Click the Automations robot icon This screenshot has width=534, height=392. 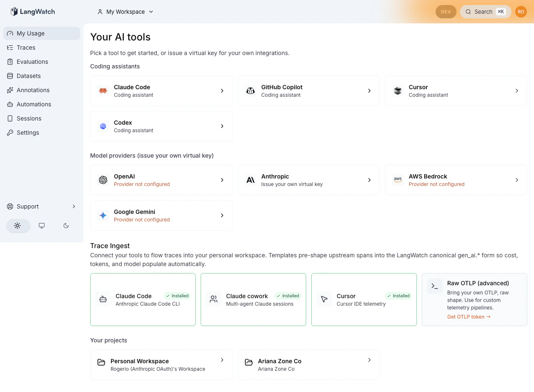[x=10, y=104]
